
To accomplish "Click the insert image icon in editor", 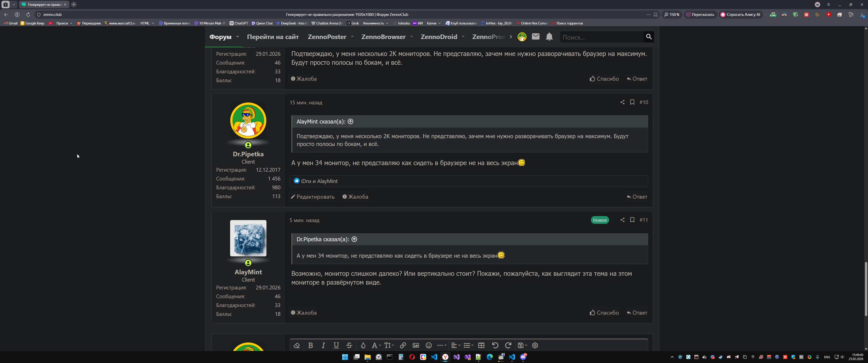I will [x=416, y=345].
